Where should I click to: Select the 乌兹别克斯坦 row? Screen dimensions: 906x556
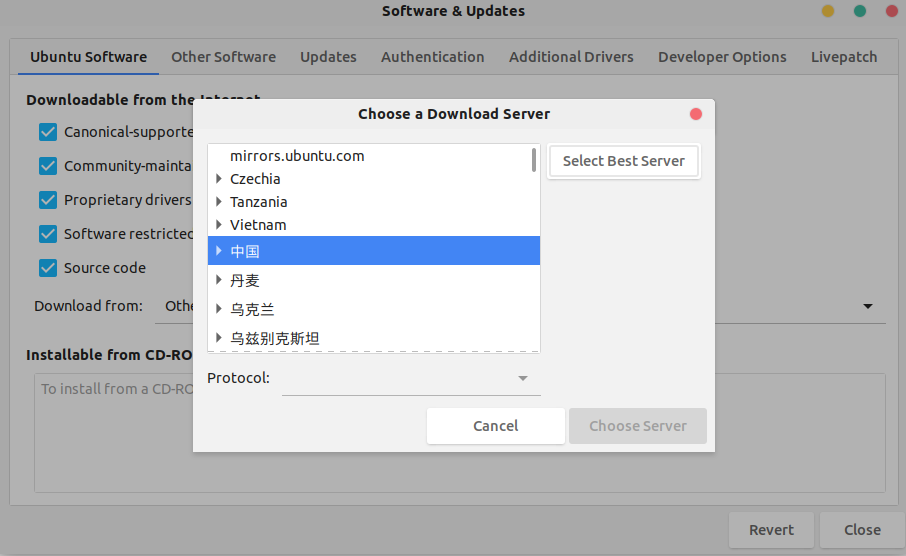[x=374, y=338]
